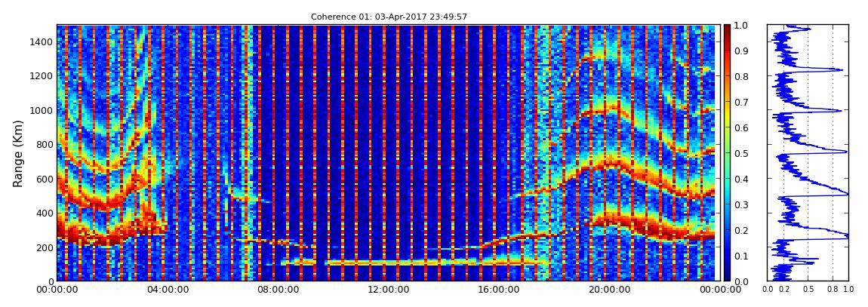Click the colorbar '0.1' tick label
This screenshot has width=868, height=307.
(741, 256)
